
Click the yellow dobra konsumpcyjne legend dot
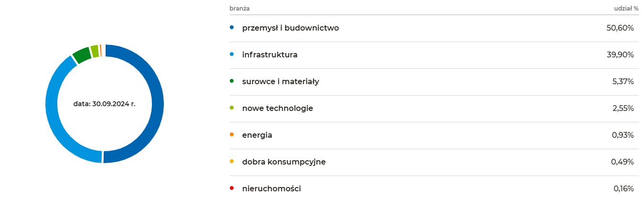pos(232,162)
